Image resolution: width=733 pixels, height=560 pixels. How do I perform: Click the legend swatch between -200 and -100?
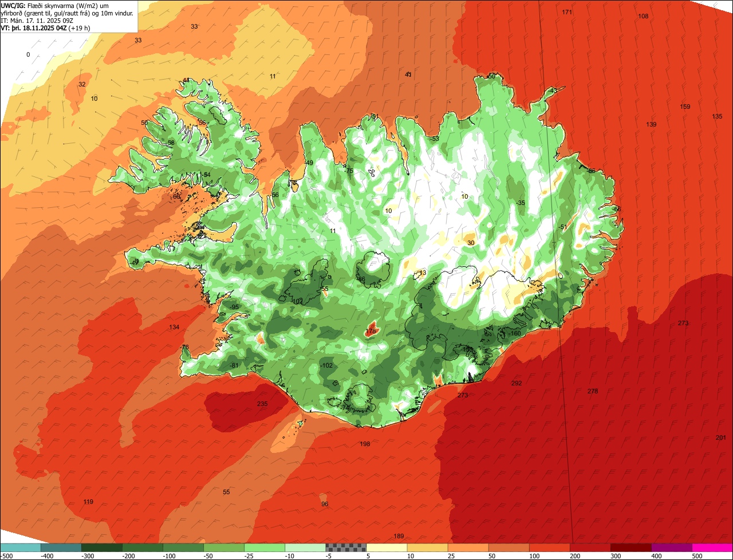(x=143, y=547)
